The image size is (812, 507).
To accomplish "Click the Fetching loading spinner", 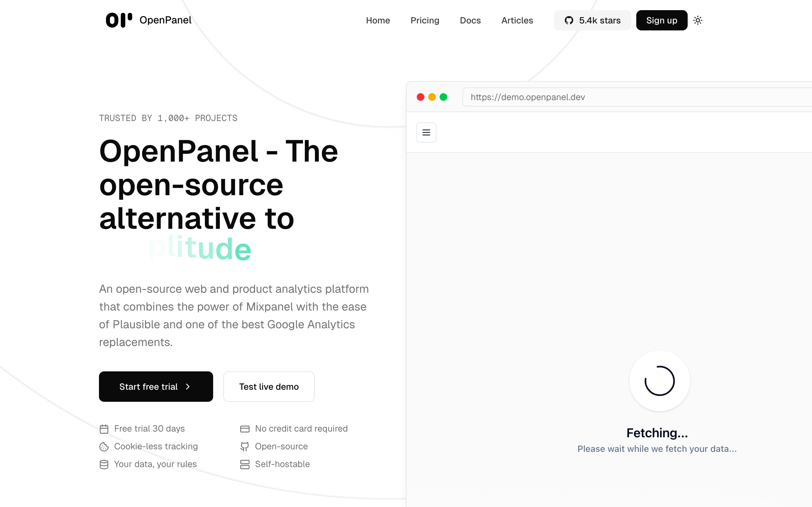I will pyautogui.click(x=659, y=381).
